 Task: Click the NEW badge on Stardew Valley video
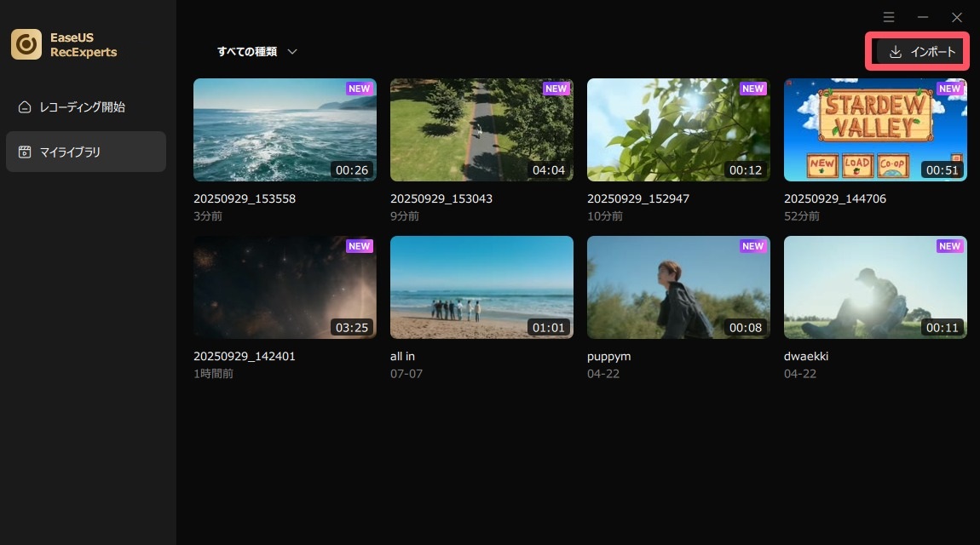[949, 89]
